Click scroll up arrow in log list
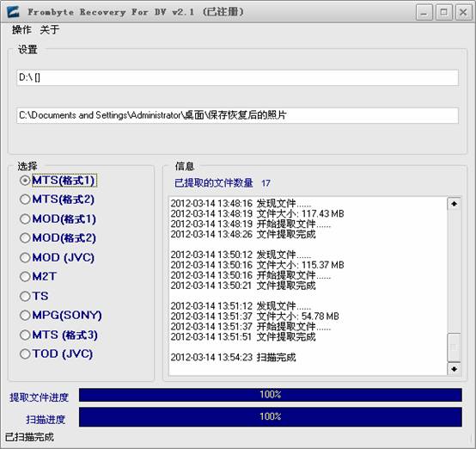Image resolution: width=476 pixels, height=449 pixels. 455,204
